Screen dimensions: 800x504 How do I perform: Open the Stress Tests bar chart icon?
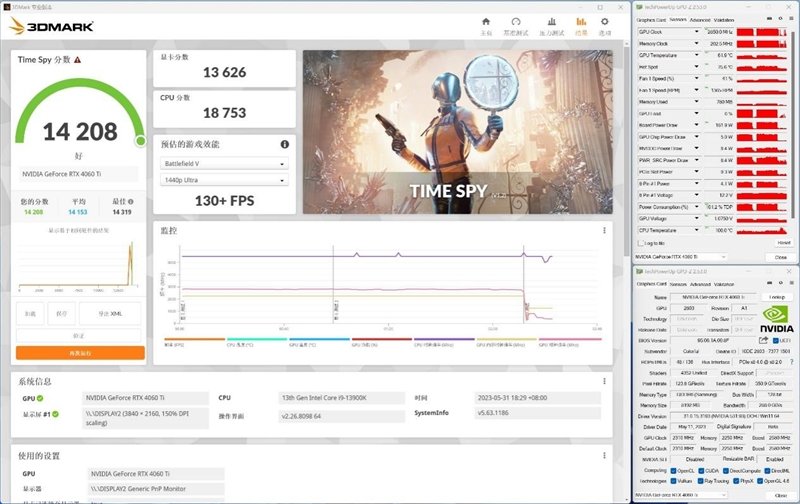552,21
